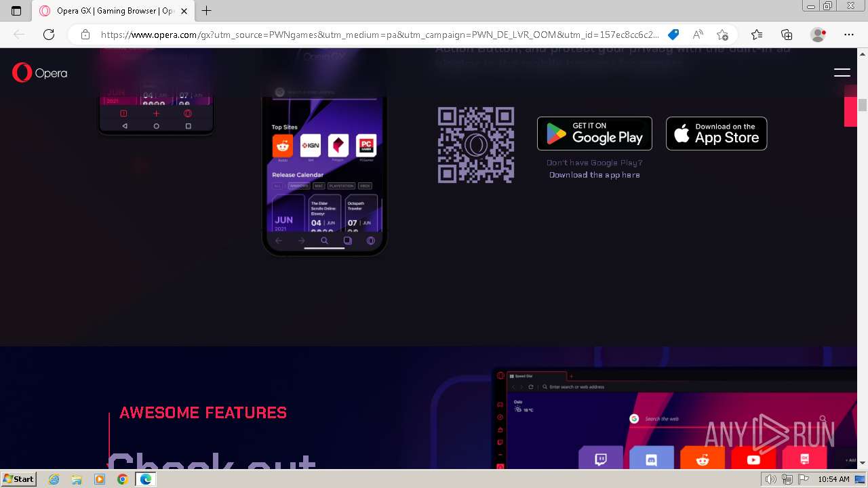
Task: Click the YouTube tile in the desktop preview
Action: click(x=753, y=458)
